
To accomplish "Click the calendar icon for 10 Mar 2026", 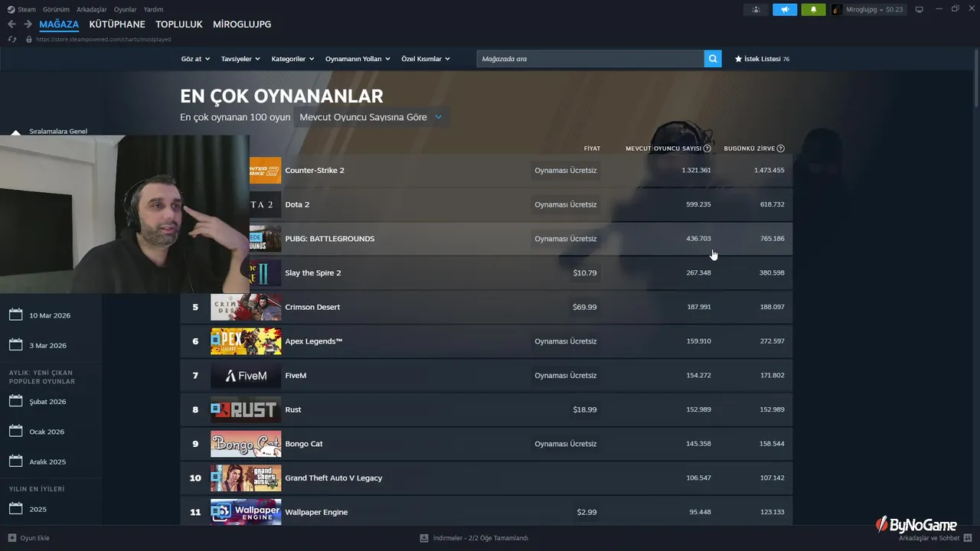I will coord(15,315).
